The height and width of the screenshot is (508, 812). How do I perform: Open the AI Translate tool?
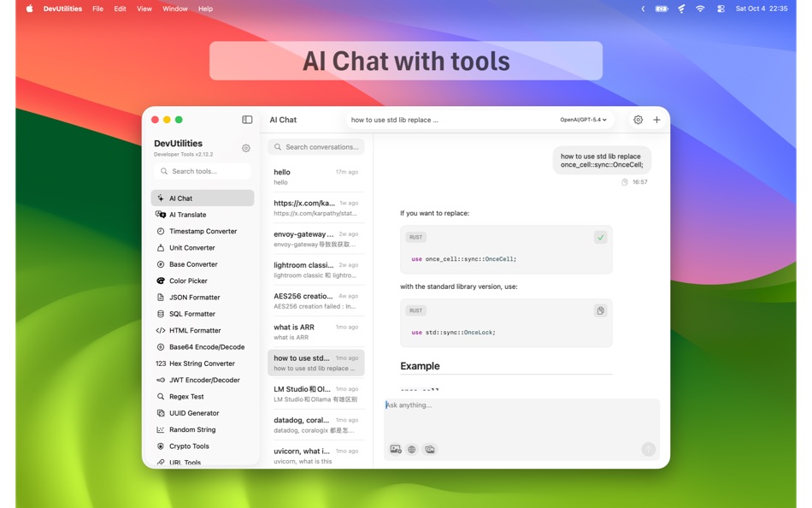pos(203,215)
